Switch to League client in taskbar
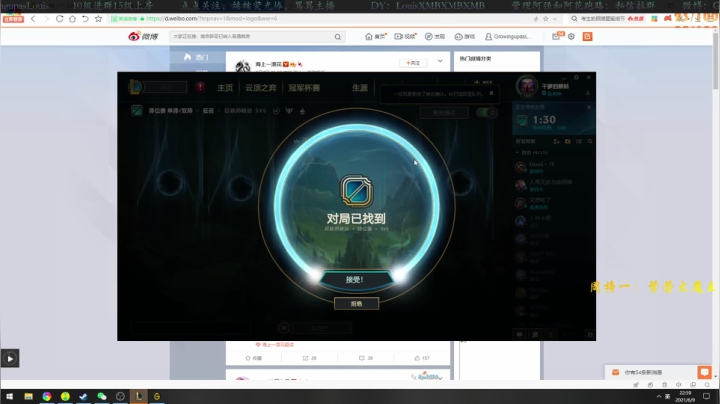The image size is (720, 404). 139,396
